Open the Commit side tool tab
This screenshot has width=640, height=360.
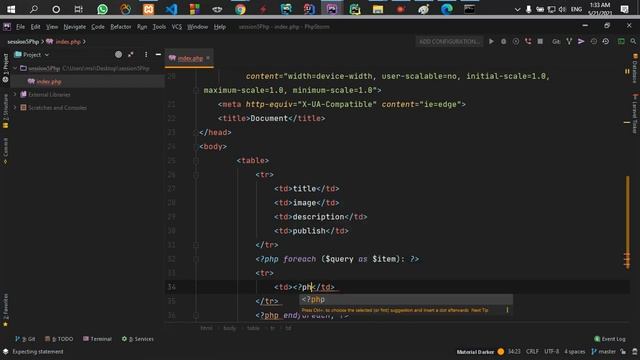[5, 151]
